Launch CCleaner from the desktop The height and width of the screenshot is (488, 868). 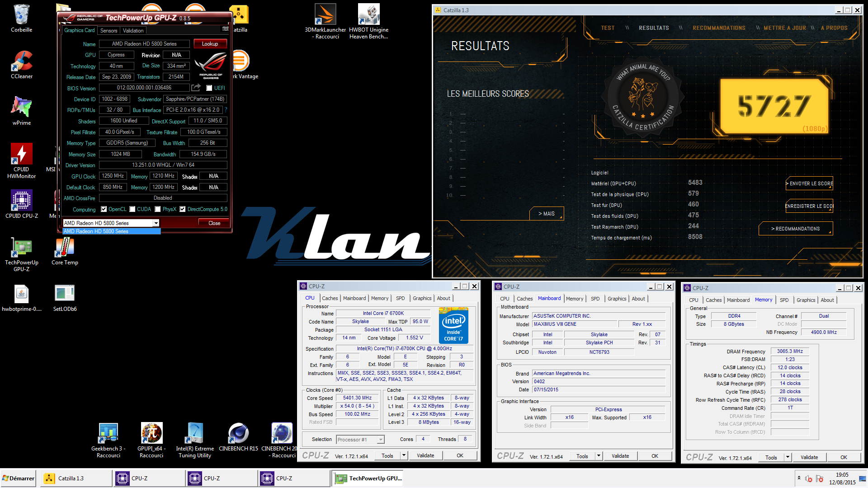[x=21, y=65]
